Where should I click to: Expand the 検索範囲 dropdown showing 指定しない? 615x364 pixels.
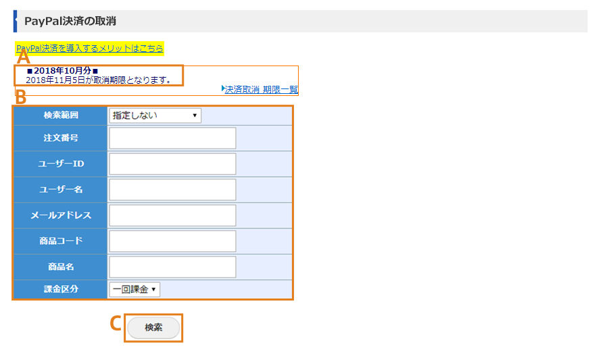155,115
